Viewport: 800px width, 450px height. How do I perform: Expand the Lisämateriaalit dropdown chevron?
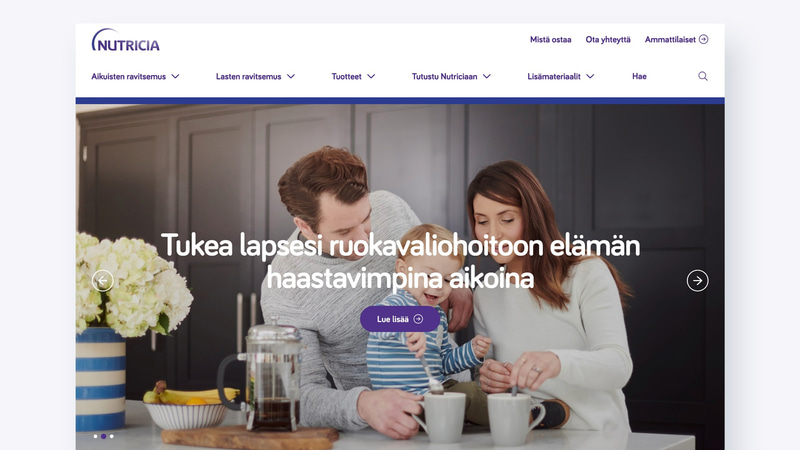590,77
